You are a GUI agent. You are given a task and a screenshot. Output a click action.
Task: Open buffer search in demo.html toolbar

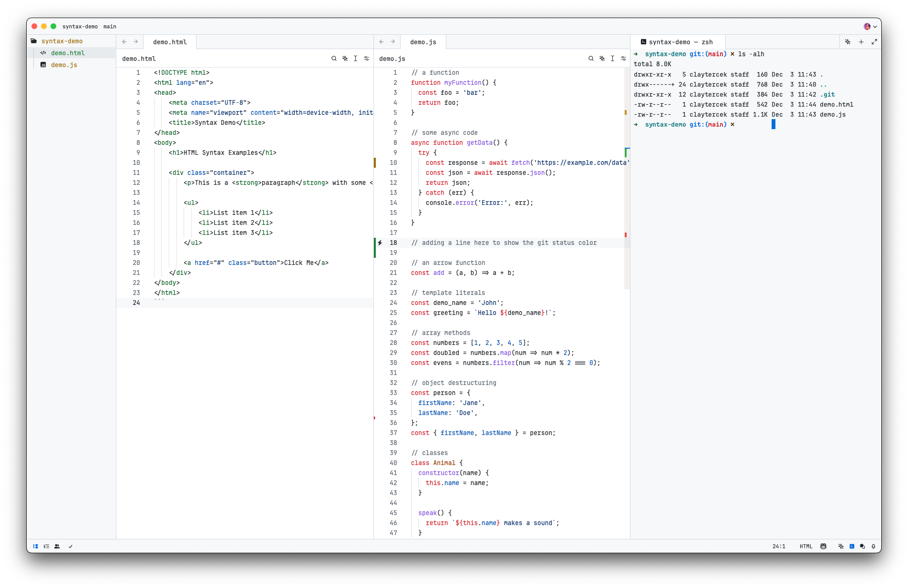click(334, 59)
